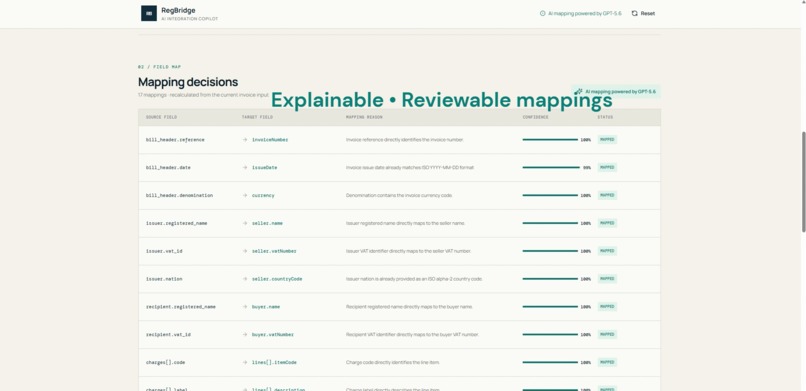Select source field issuer.vat_id

tap(164, 251)
